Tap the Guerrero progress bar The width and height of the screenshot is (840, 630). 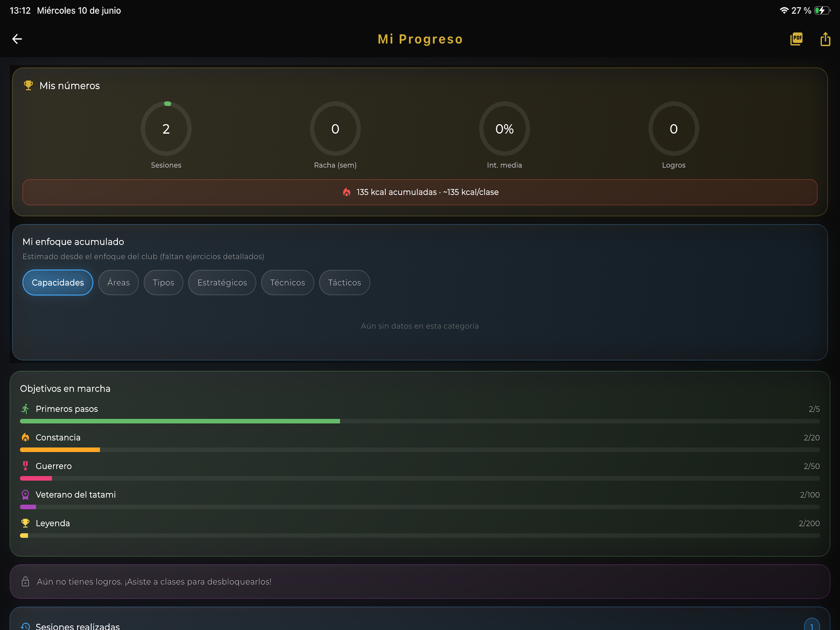[x=420, y=478]
